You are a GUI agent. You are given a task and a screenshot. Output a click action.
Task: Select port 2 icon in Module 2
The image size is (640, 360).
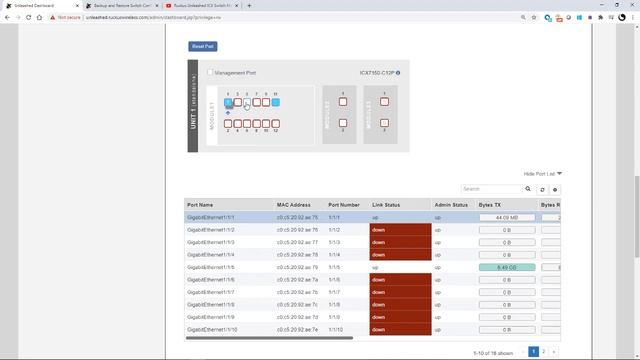click(x=343, y=123)
